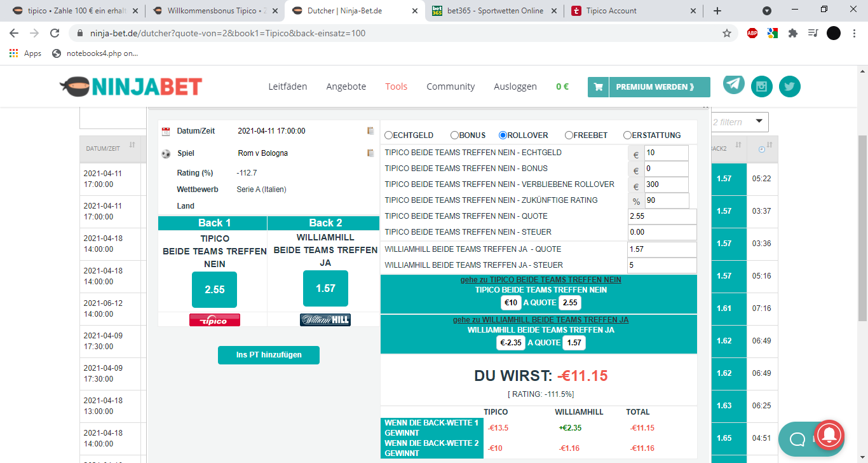Image resolution: width=868 pixels, height=463 pixels.
Task: Copy the Datum/Zeit value icon
Action: click(x=370, y=131)
